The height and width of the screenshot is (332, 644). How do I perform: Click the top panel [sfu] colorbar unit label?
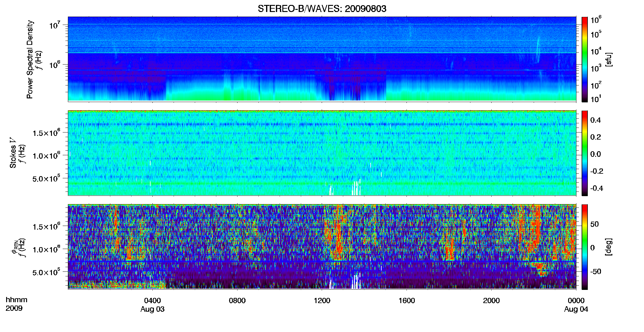point(609,59)
